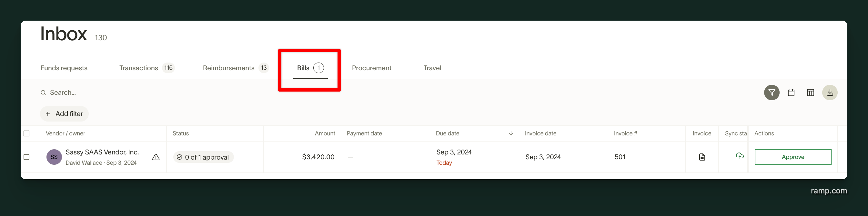Toggle the select-all checkbox in the header

26,133
